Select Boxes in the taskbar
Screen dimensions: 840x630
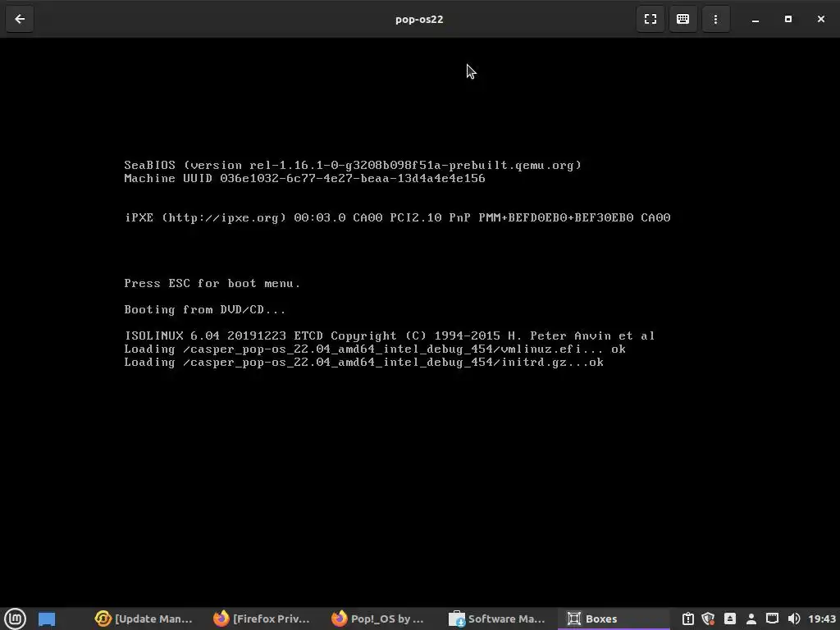pos(614,619)
